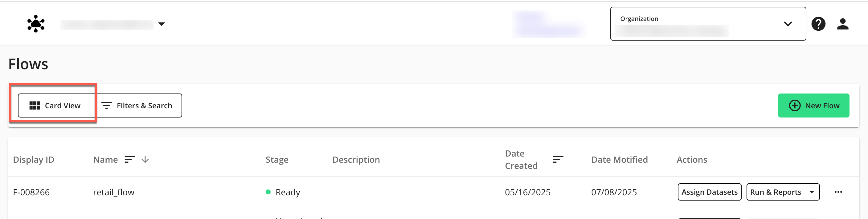Viewport: 868px width, 219px height.
Task: Open the workspace dropdown arrow beside the logo
Action: click(162, 24)
